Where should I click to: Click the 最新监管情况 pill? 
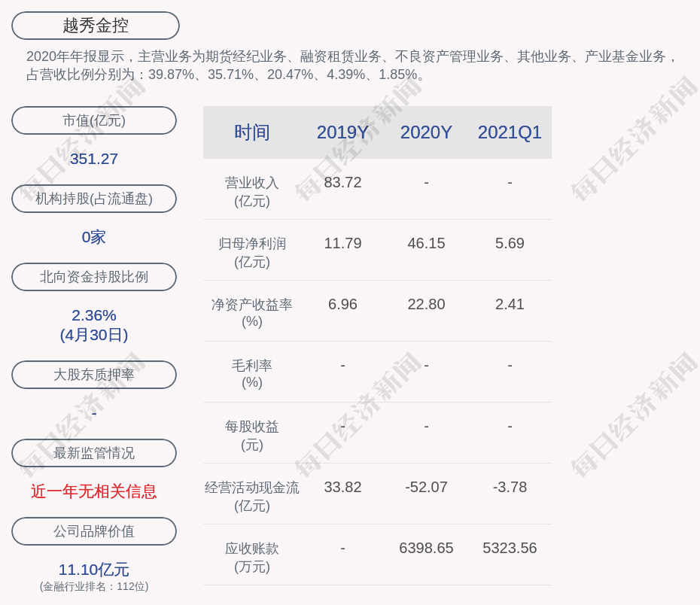[94, 453]
